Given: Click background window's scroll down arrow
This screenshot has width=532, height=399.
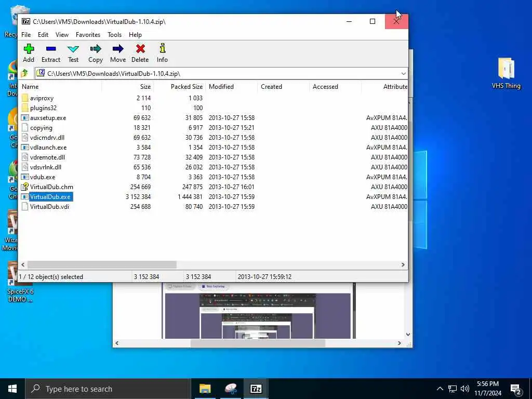Looking at the screenshot, I should (408, 335).
